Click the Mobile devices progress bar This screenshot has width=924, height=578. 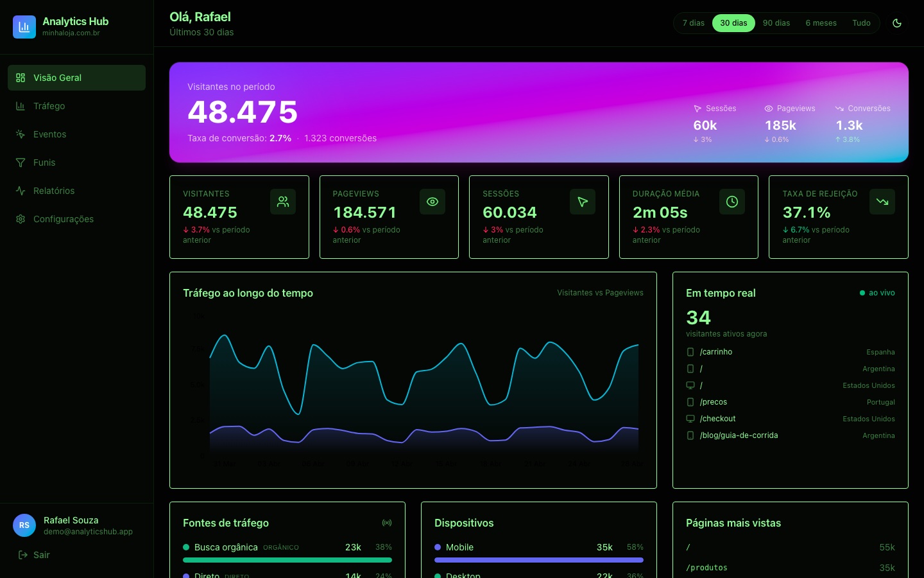[539, 560]
